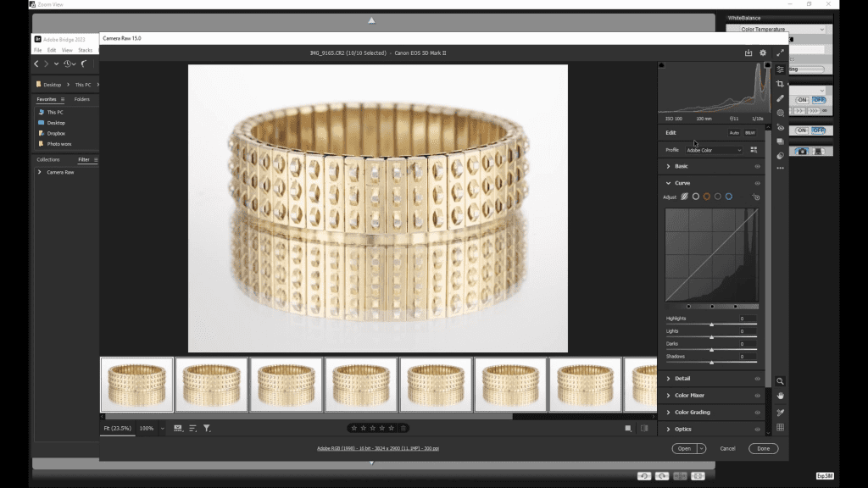Open the three-dot More settings menu
Viewport: 868px width, 488px height.
[780, 168]
